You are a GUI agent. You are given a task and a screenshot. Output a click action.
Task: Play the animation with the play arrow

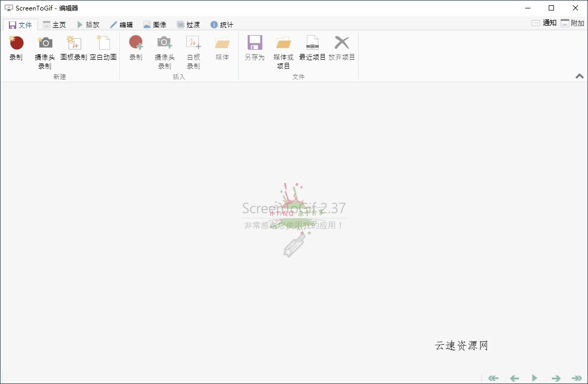[x=535, y=378]
